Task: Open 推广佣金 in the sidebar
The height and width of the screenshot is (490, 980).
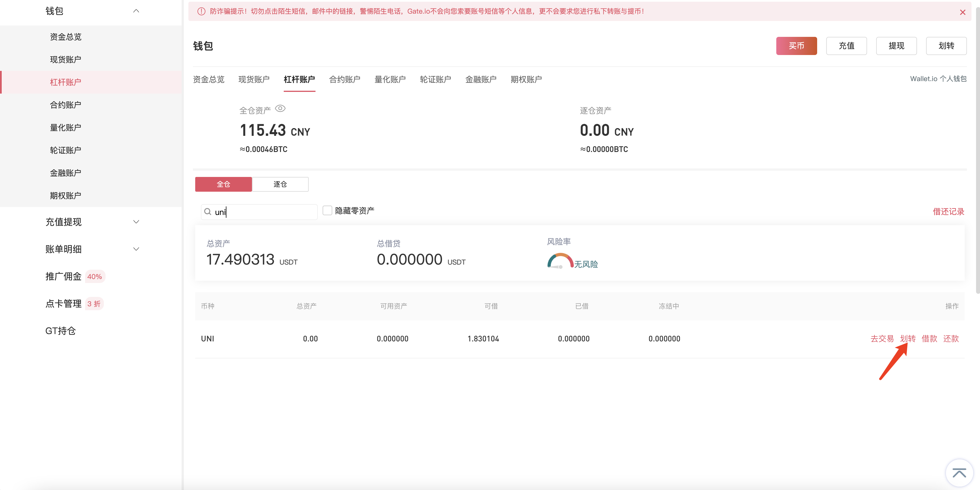Action: tap(64, 276)
